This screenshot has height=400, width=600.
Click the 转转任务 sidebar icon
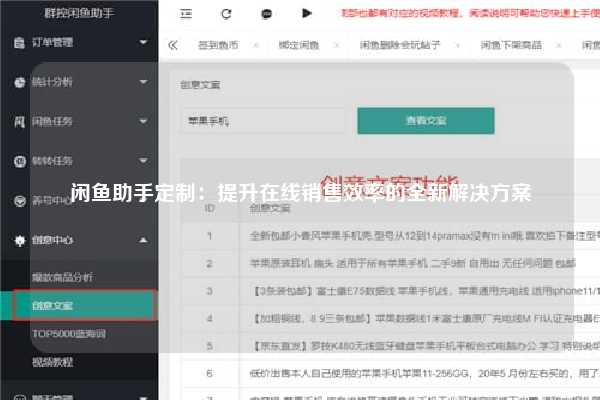tap(20, 161)
